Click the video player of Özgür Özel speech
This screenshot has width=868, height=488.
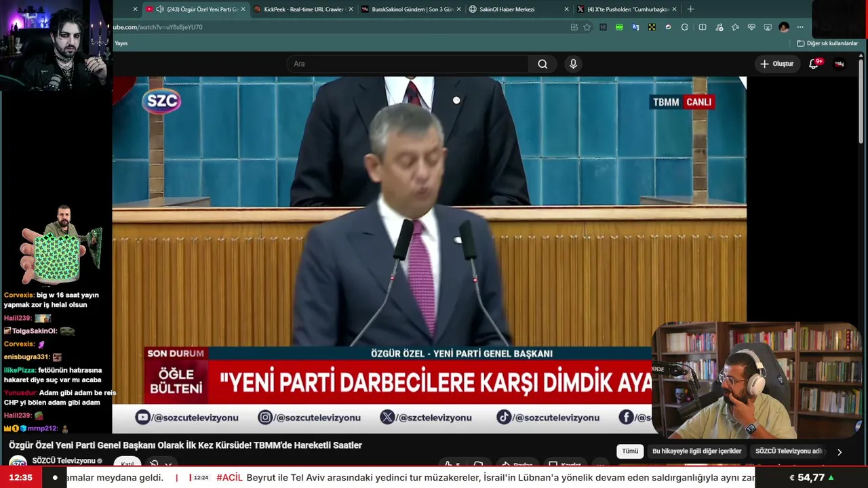tap(429, 254)
